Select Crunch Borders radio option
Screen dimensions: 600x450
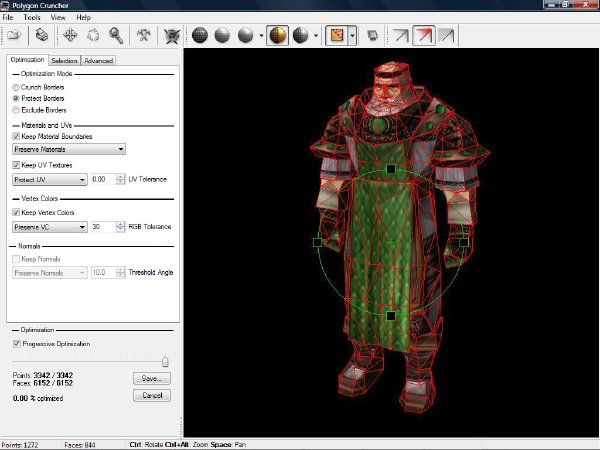pos(16,87)
